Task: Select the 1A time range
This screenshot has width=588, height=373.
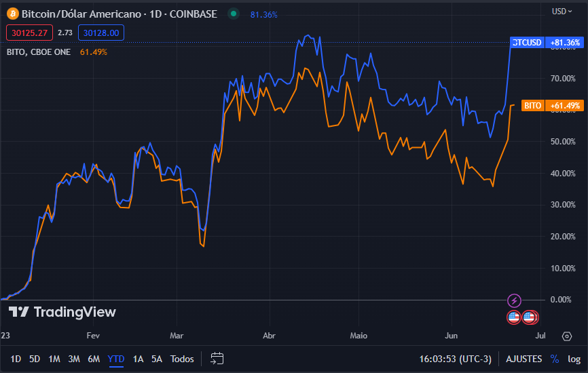Action: [x=138, y=359]
